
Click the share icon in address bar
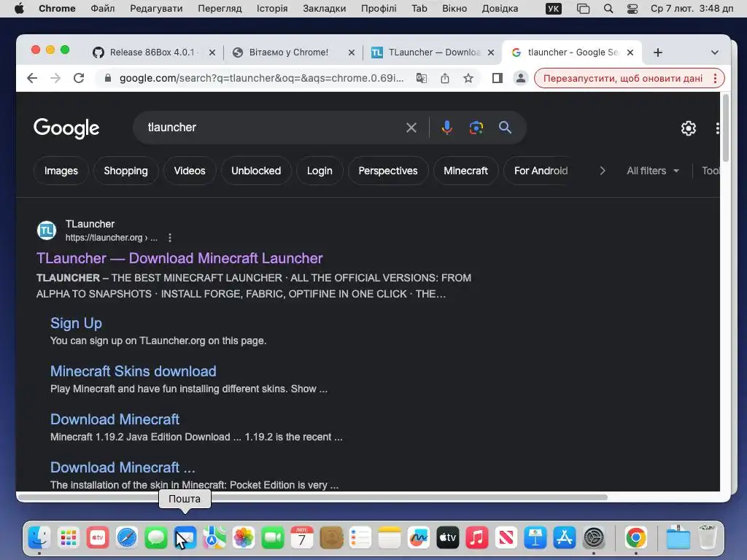coord(445,78)
